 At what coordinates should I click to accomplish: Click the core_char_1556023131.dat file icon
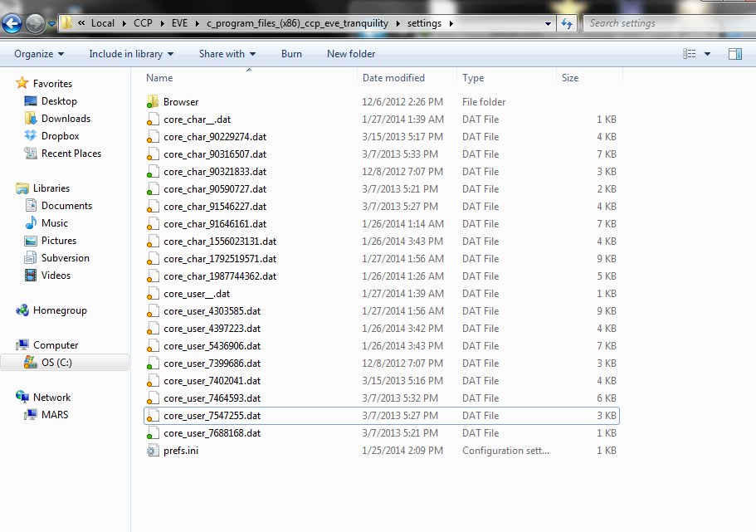[x=153, y=242]
